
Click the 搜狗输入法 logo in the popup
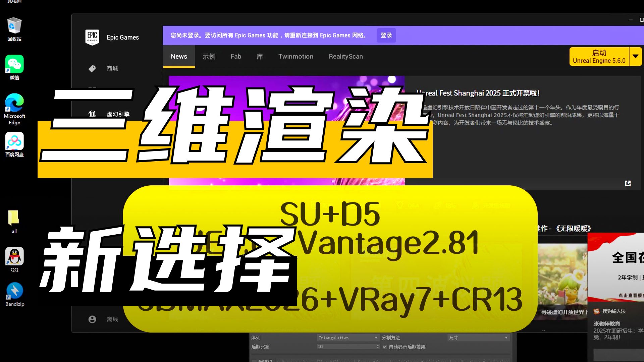[597, 311]
